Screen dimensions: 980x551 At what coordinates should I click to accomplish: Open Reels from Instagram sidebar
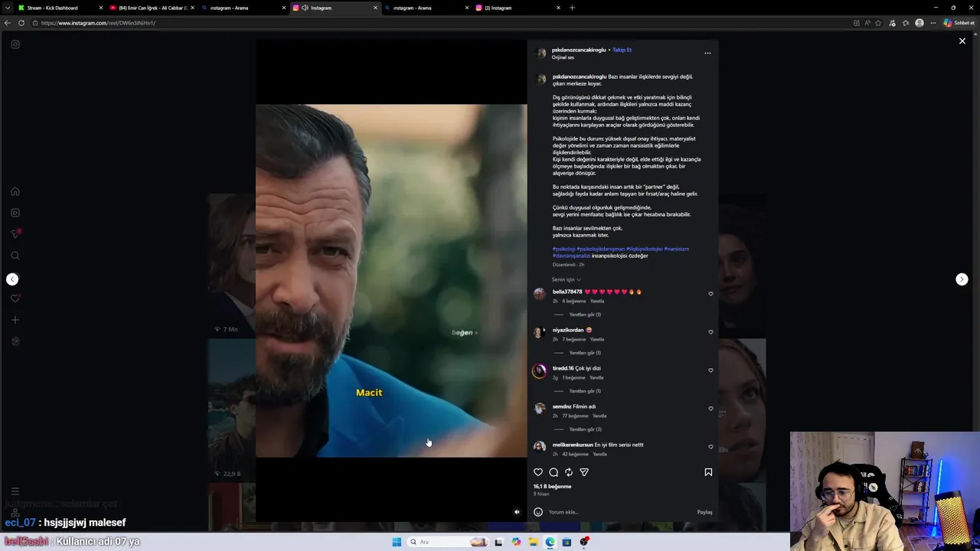click(x=15, y=213)
